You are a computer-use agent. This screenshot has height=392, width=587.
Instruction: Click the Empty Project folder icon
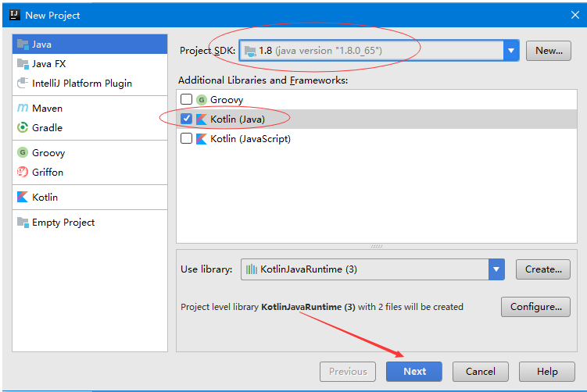[23, 223]
